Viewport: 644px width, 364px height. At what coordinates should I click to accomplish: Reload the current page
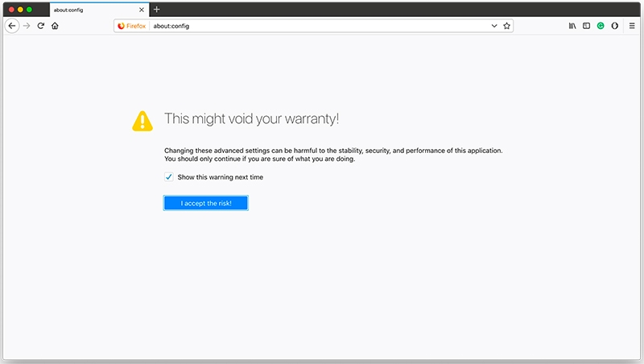(40, 26)
